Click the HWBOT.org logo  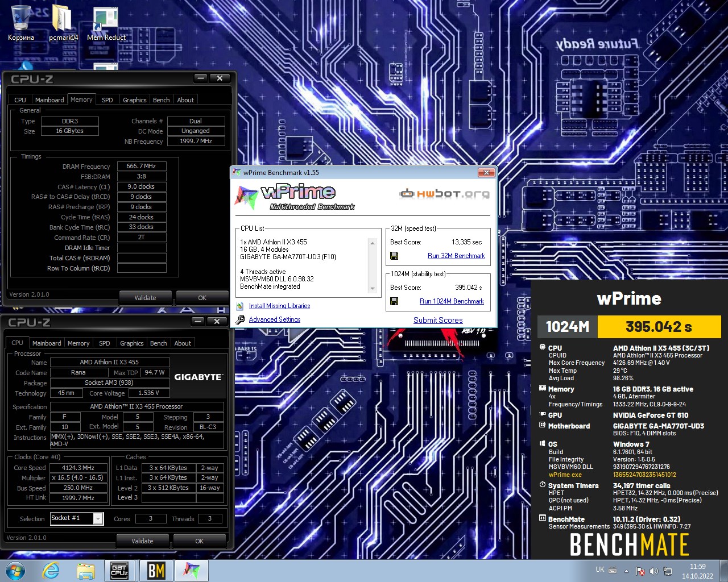tap(444, 194)
